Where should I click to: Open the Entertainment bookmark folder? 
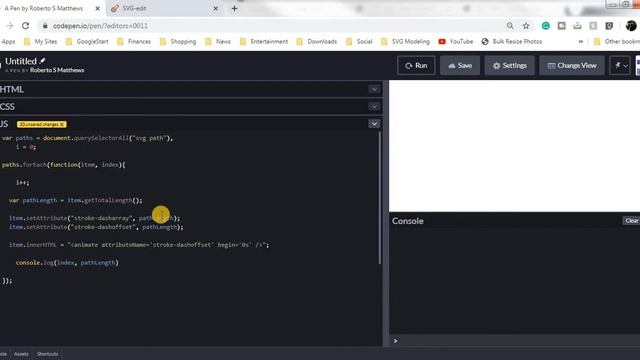pos(264,42)
